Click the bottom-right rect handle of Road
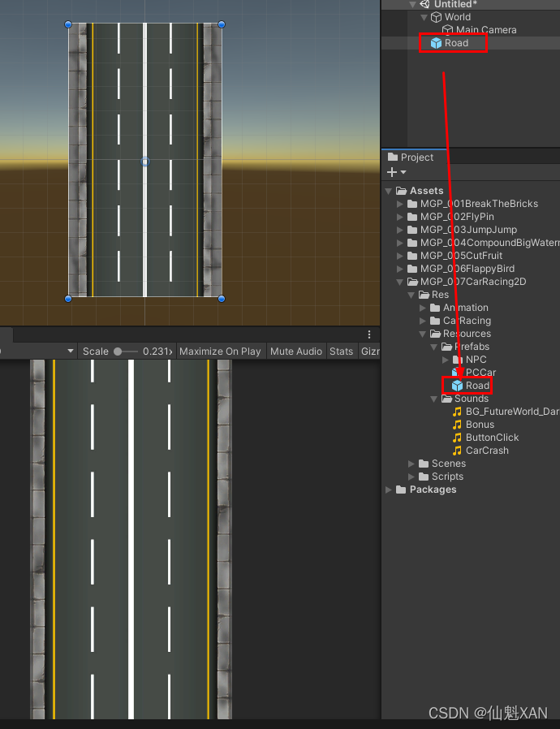This screenshot has height=729, width=560. 222,299
